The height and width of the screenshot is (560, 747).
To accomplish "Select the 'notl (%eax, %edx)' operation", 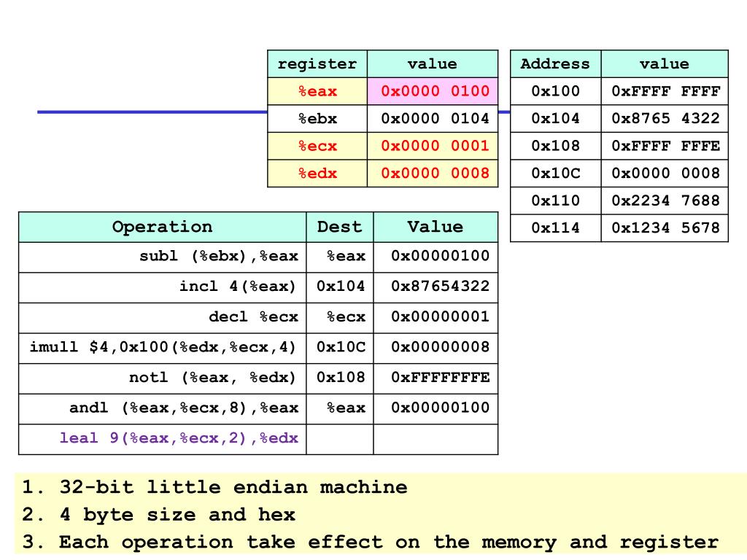I will click(163, 378).
